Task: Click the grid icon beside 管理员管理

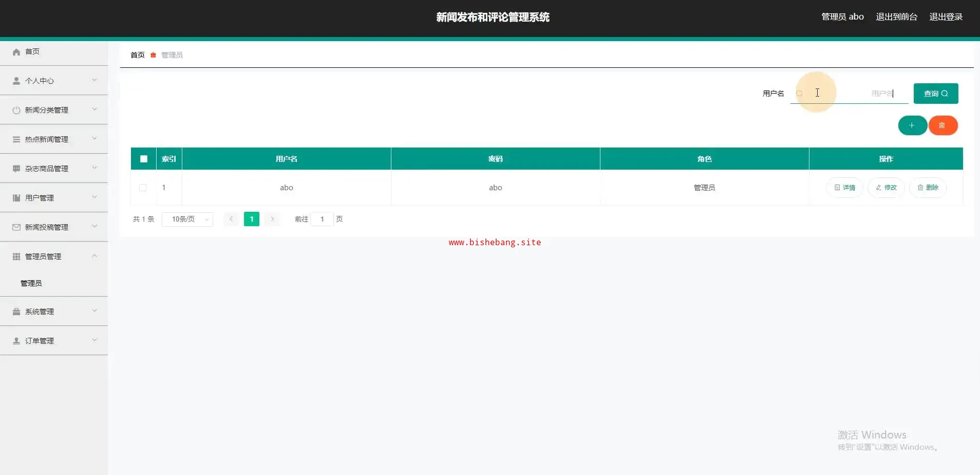Action: [16, 257]
